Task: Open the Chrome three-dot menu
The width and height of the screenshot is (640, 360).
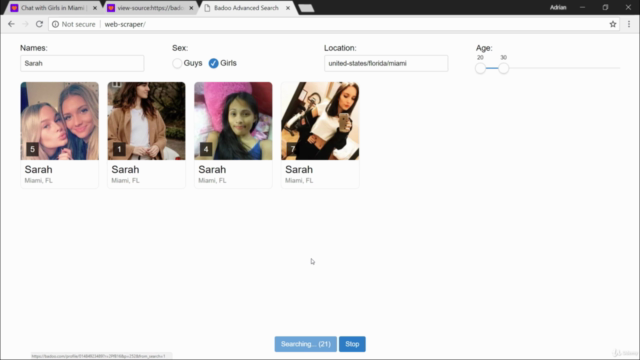Action: click(x=629, y=24)
